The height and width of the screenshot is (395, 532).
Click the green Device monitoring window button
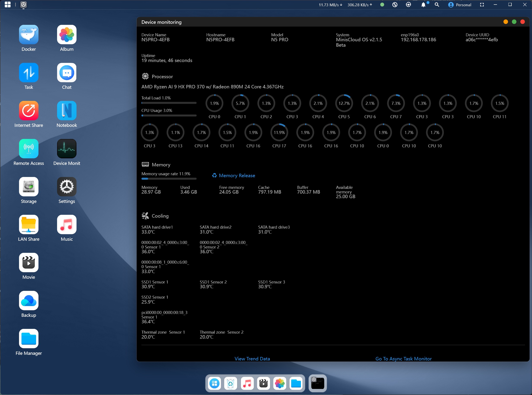514,22
